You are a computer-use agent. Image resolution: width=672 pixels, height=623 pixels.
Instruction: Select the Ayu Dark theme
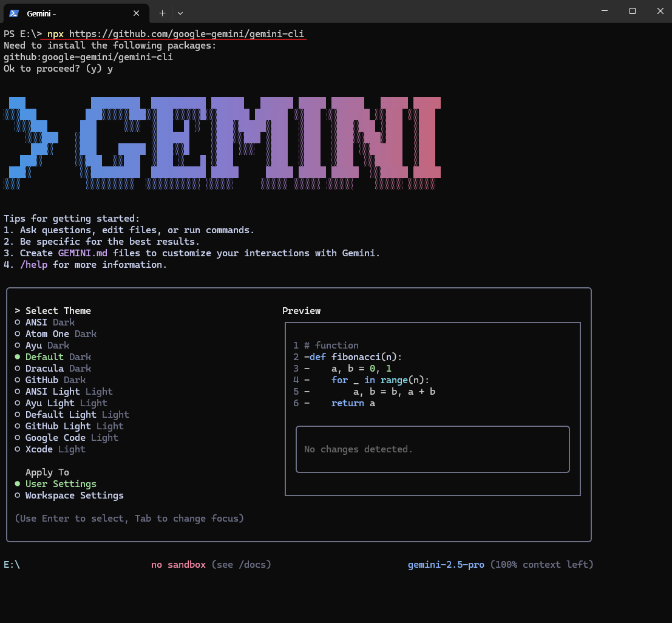click(42, 346)
